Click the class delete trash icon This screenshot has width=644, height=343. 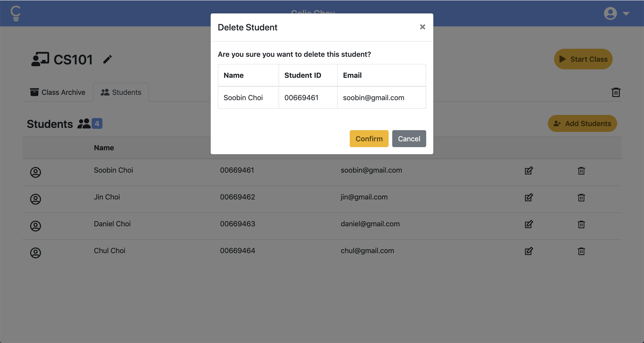[x=616, y=92]
